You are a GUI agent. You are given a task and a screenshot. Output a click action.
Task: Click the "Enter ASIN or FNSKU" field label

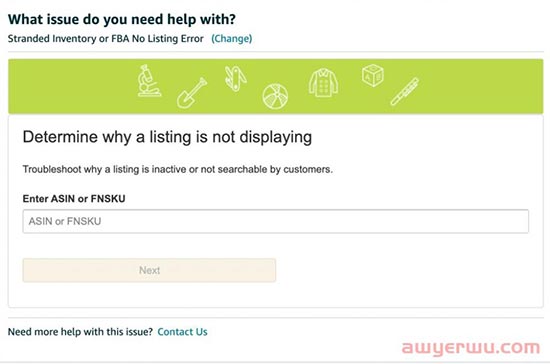[74, 199]
